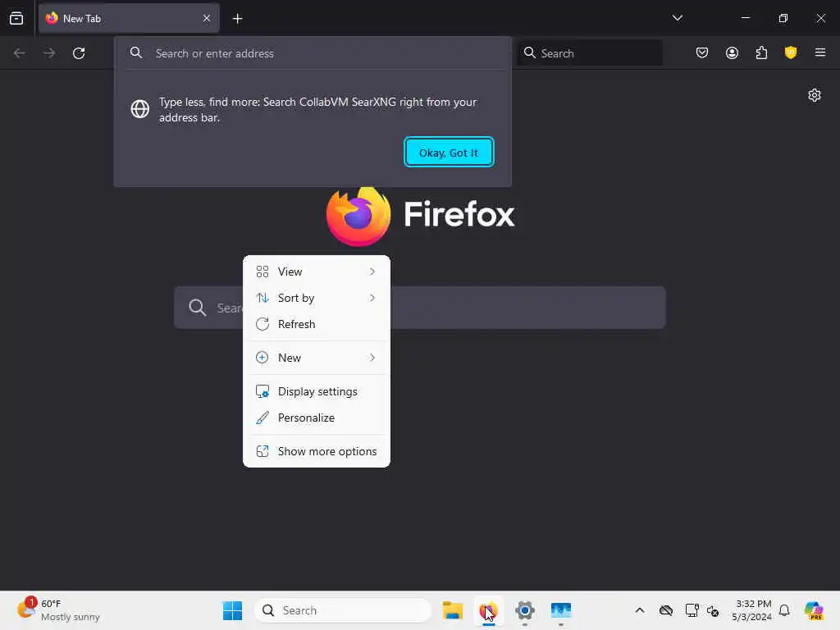Click the Firefox taskbar icon

(x=489, y=610)
